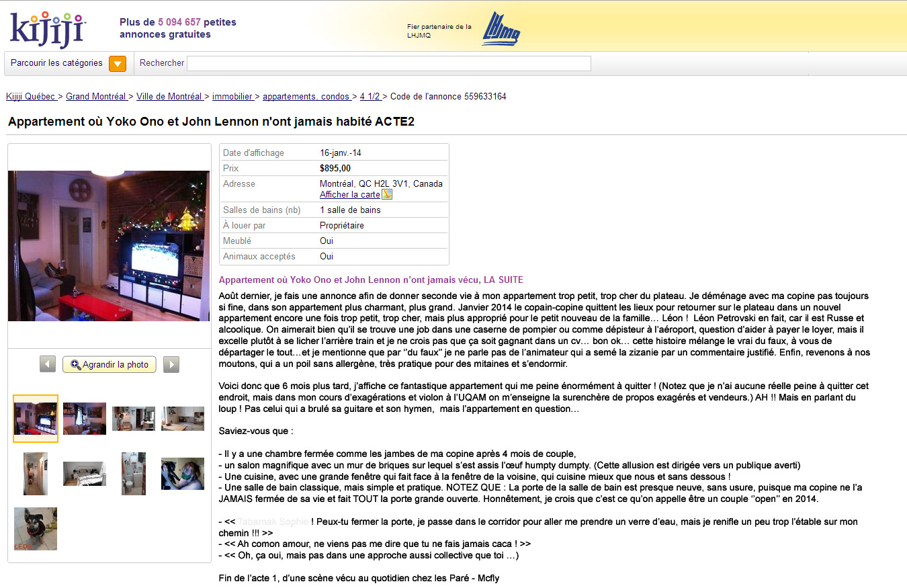
Task: Select the second photo thumbnail with red table
Action: [85, 419]
